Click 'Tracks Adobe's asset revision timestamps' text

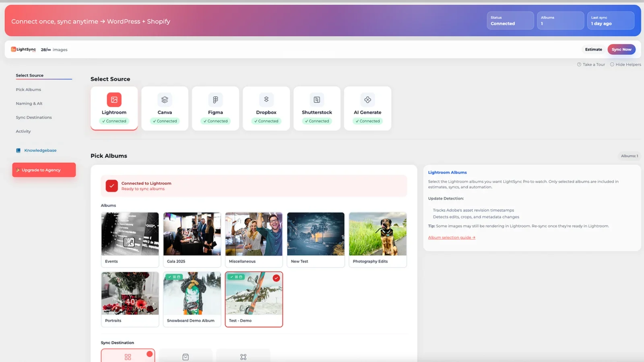tap(473, 210)
